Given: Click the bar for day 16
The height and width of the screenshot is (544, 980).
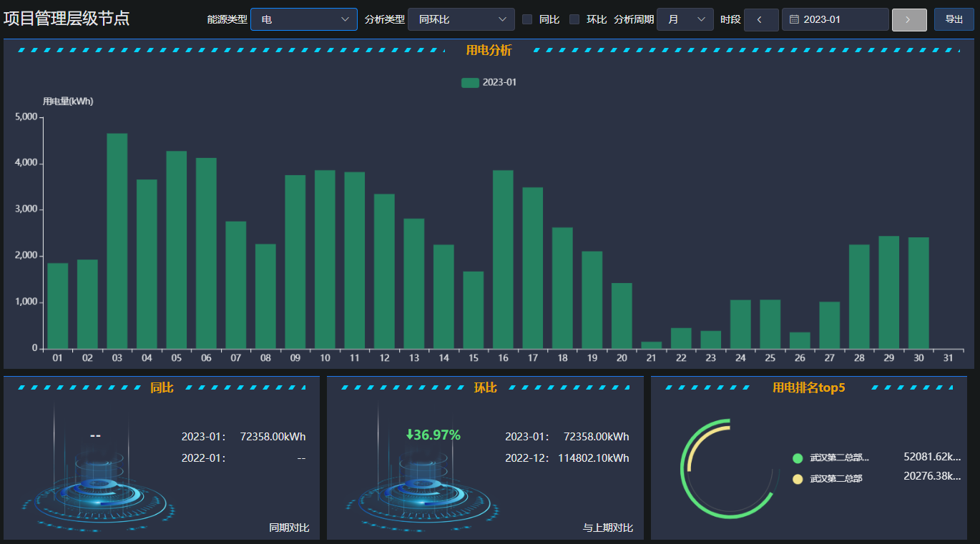Looking at the screenshot, I should [503, 259].
